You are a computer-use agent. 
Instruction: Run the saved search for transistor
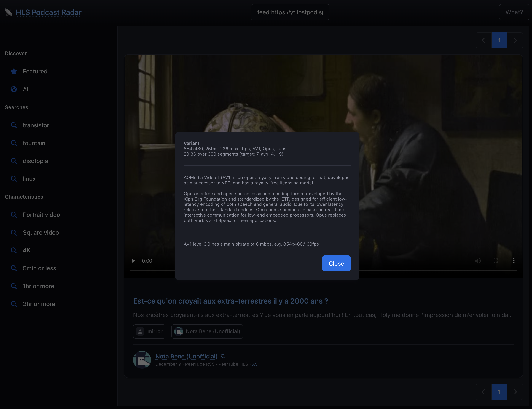[36, 125]
